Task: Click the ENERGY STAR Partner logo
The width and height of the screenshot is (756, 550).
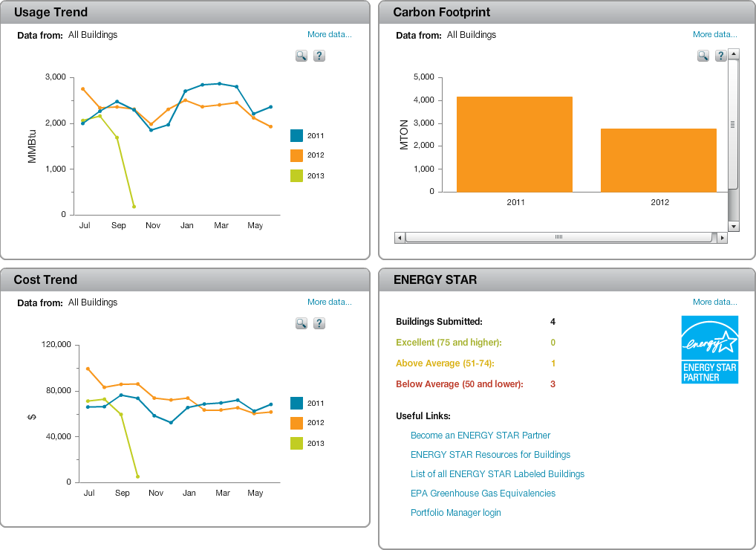Action: 710,349
